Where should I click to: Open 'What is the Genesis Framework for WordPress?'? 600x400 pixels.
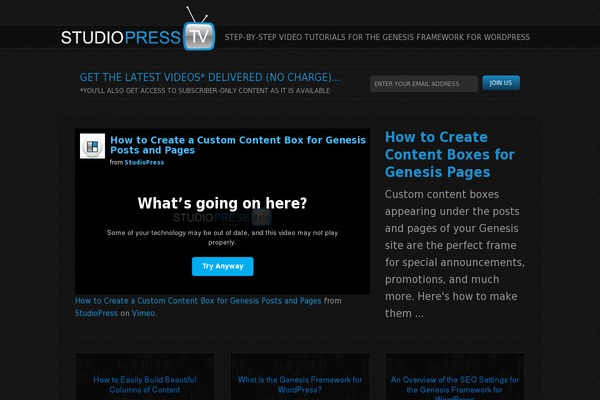[300, 385]
